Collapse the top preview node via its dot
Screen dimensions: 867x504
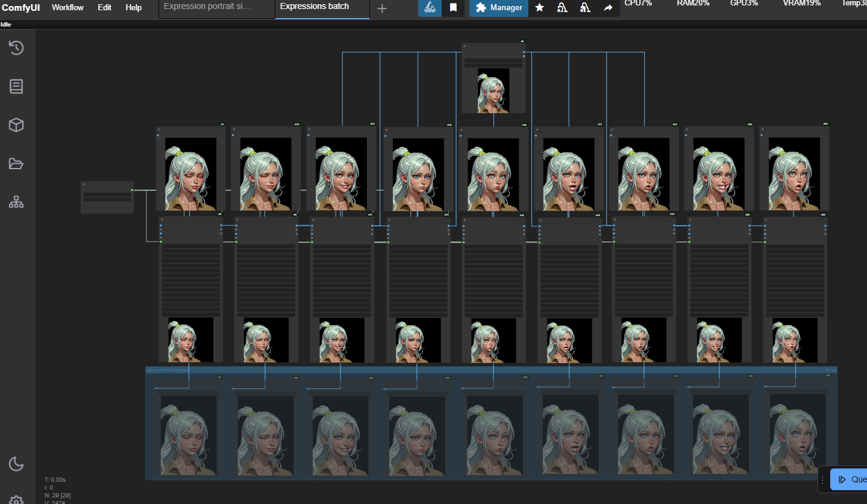coord(465,46)
